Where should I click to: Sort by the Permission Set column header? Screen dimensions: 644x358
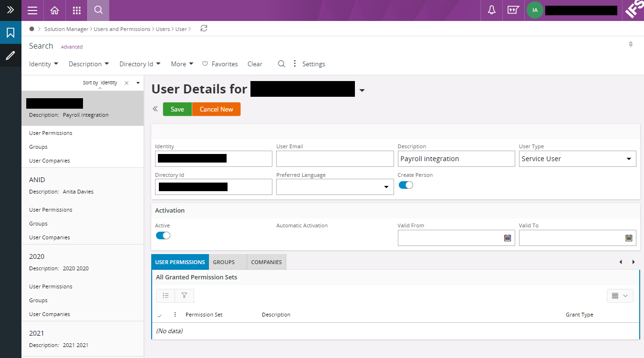[204, 315]
